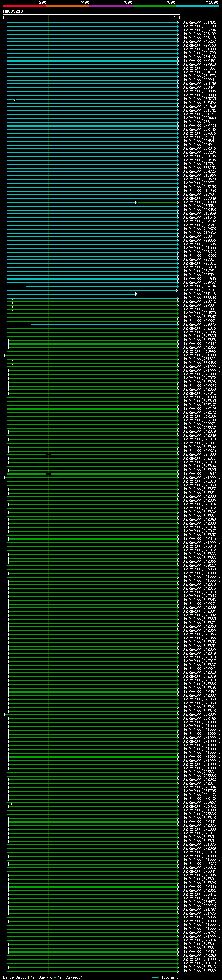Select hit UniRef100_A9SK58

(x=199, y=256)
